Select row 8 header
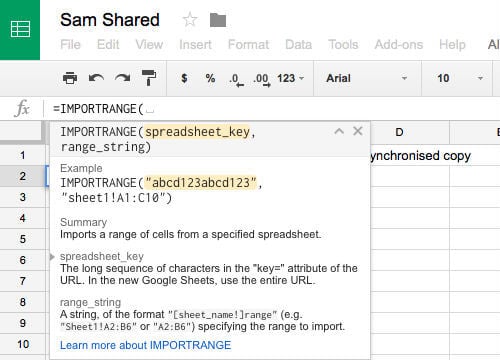The height and width of the screenshot is (360, 500). 22,302
